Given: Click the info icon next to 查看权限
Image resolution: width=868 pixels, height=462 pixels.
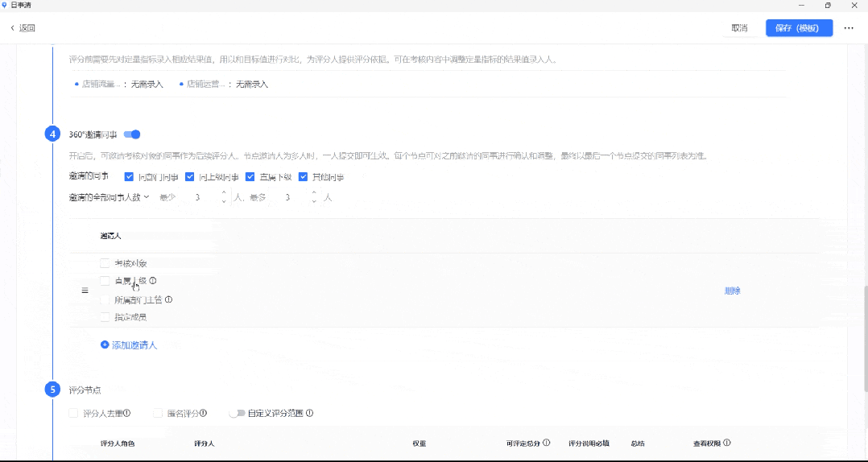Looking at the screenshot, I should pos(727,443).
